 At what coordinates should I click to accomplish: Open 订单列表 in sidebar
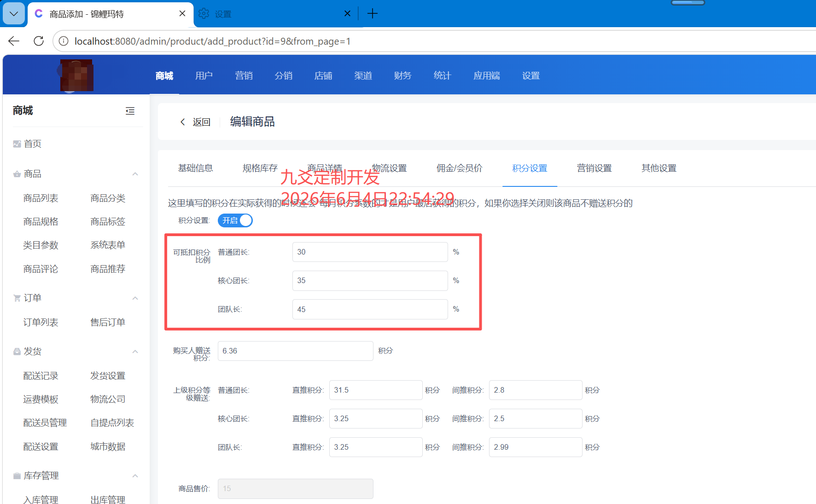click(x=41, y=322)
